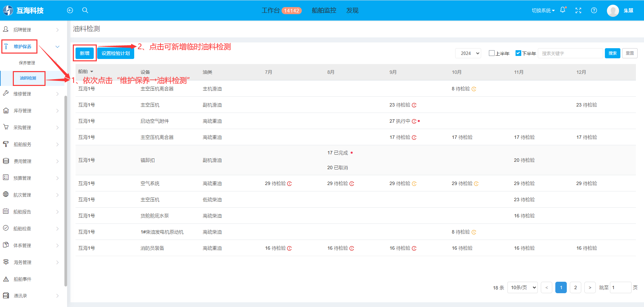Viewport: 644px width, 307px height.
Task: Click the 船舶报告 calendar icon
Action: [6, 211]
